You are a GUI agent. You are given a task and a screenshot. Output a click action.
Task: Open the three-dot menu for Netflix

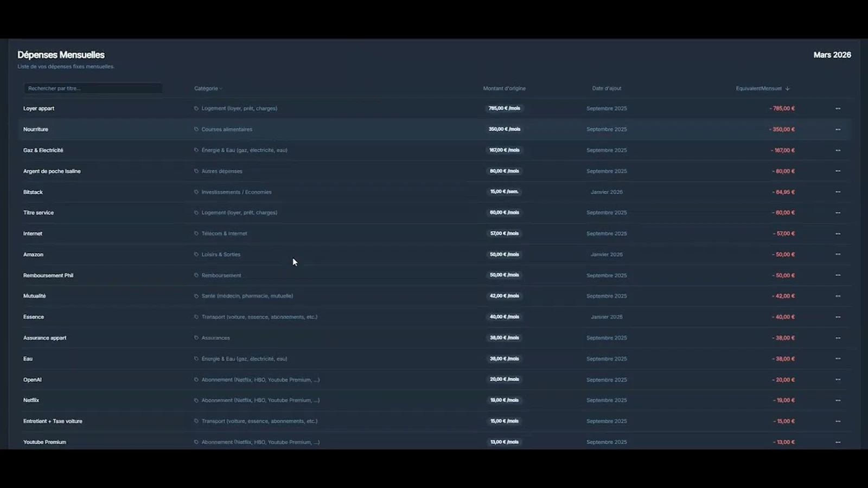(x=838, y=400)
